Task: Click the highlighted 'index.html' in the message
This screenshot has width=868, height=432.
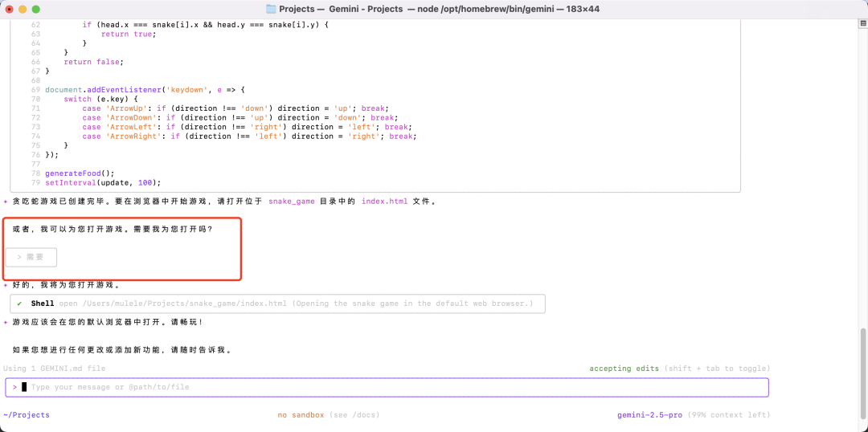Action: click(385, 202)
